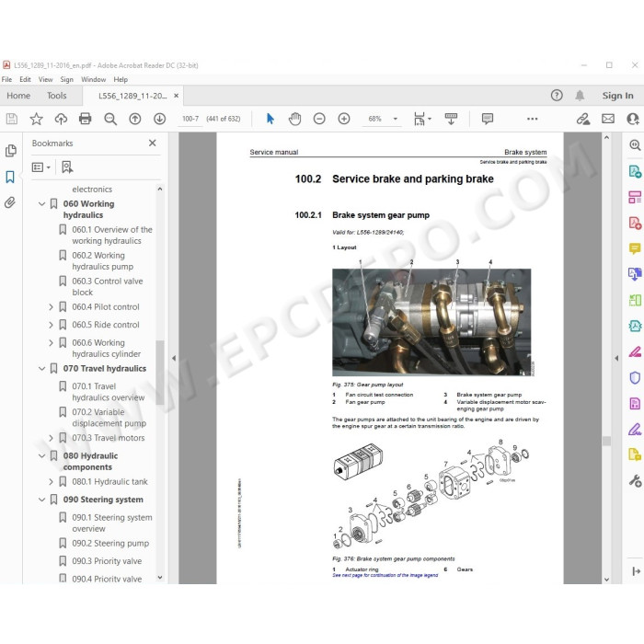
Task: Open the View menu
Action: (x=45, y=79)
